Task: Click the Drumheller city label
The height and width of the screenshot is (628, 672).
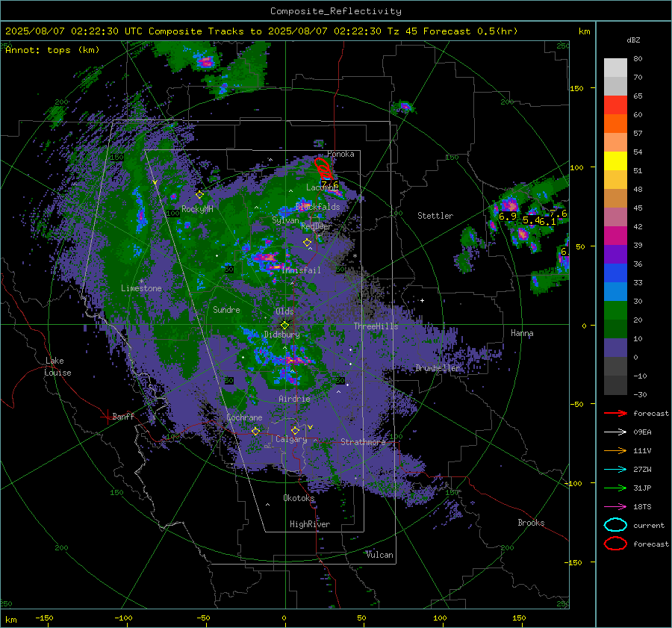Action: [x=437, y=368]
